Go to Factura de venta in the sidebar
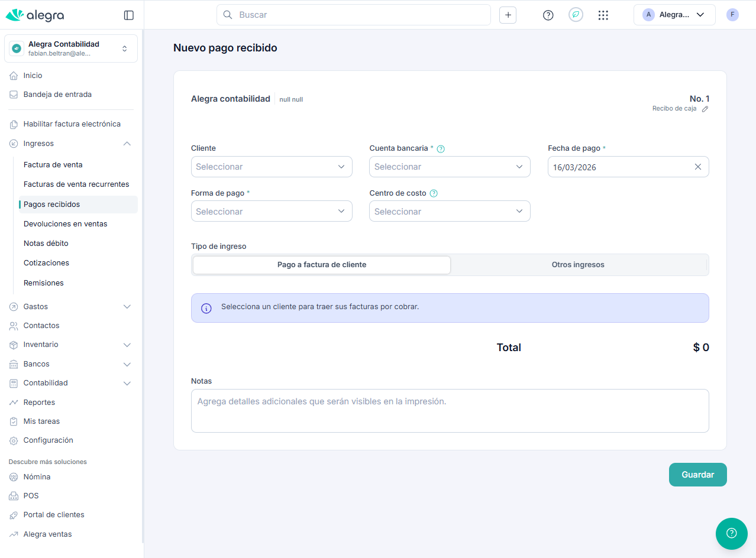 coord(53,165)
